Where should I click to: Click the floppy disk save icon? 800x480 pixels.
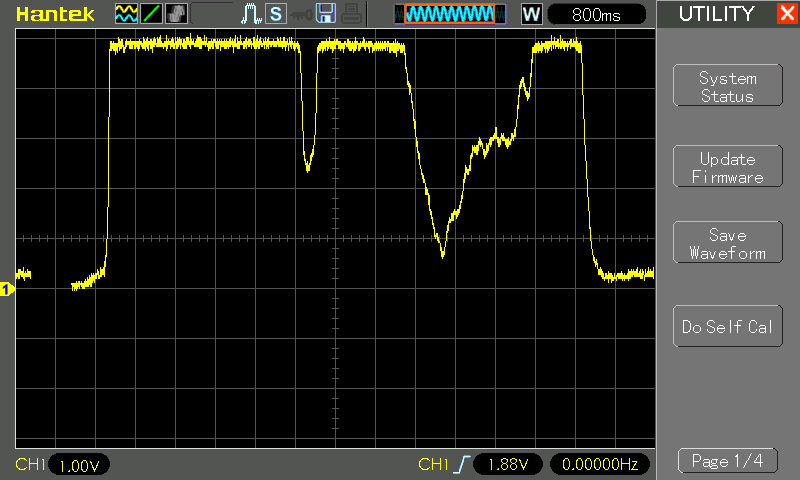tap(325, 14)
